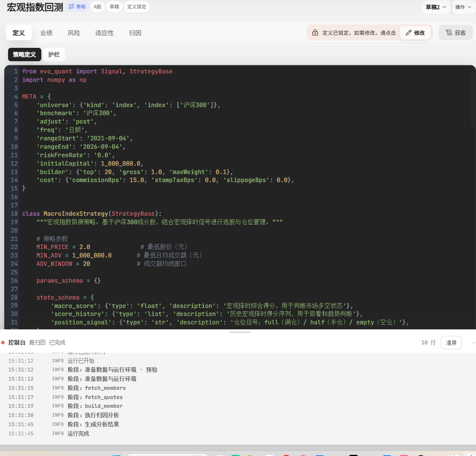476x456 pixels.
Task: Click the 'from evo_quant import' code line
Action: pyautogui.click(x=97, y=71)
